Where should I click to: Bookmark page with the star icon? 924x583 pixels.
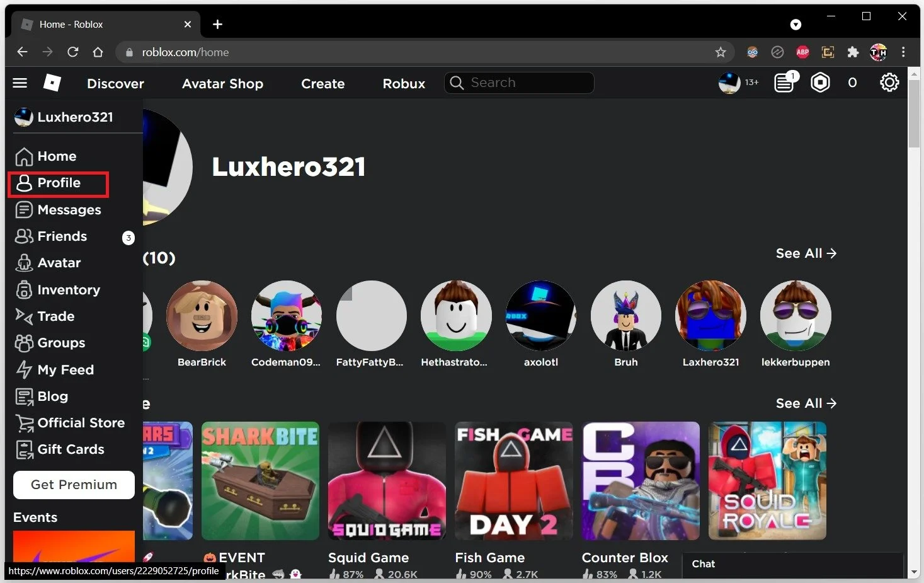(721, 52)
